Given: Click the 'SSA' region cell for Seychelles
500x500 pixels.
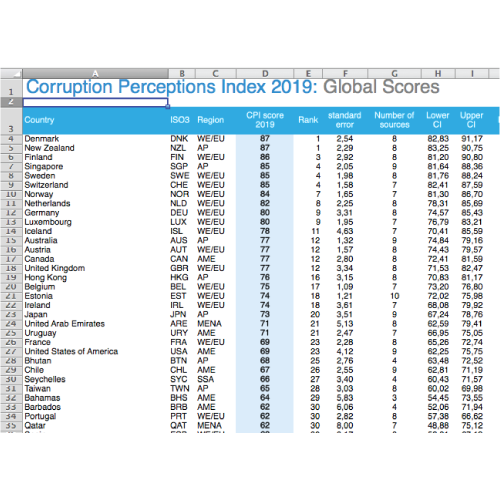Looking at the screenshot, I should click(x=205, y=379).
